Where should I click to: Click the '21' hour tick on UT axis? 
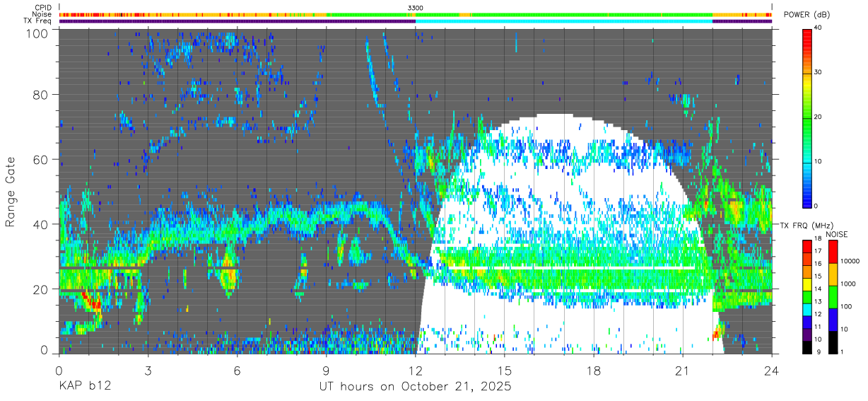tap(683, 371)
